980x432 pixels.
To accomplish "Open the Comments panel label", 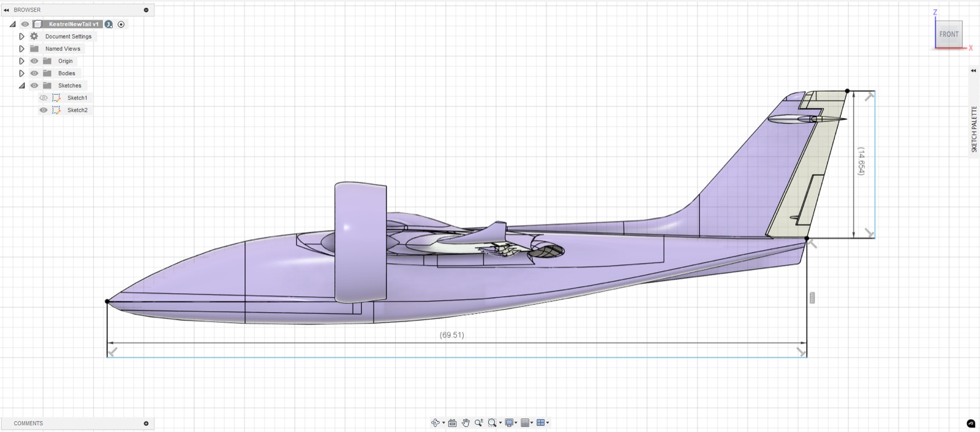I will [28, 423].
